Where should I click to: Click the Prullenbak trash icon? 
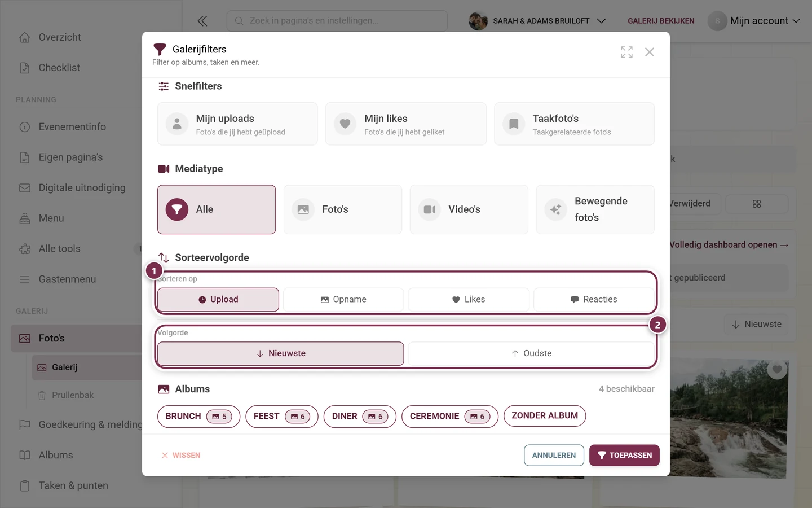click(x=42, y=396)
